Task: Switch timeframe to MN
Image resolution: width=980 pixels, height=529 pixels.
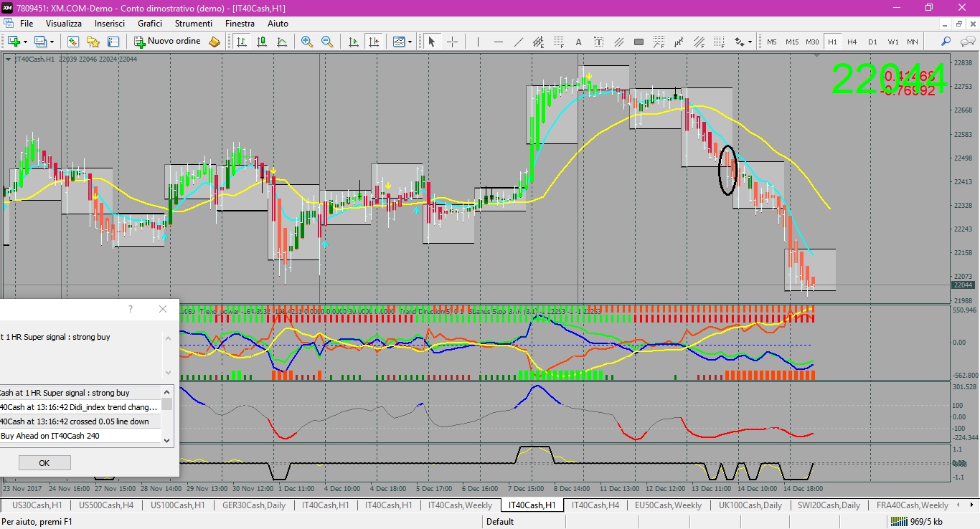Action: [x=913, y=42]
